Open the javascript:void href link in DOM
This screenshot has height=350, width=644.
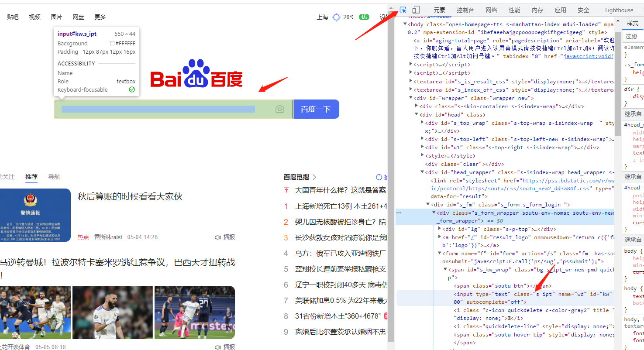(589, 56)
